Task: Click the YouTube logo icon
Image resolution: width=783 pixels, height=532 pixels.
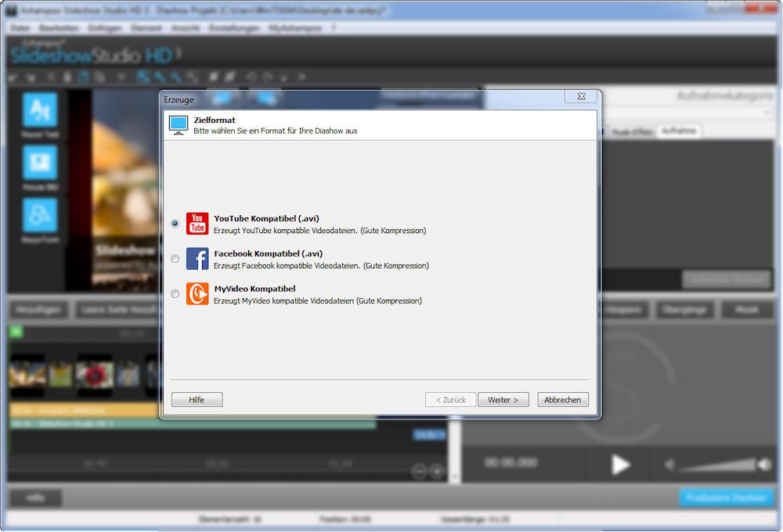Action: 197,223
